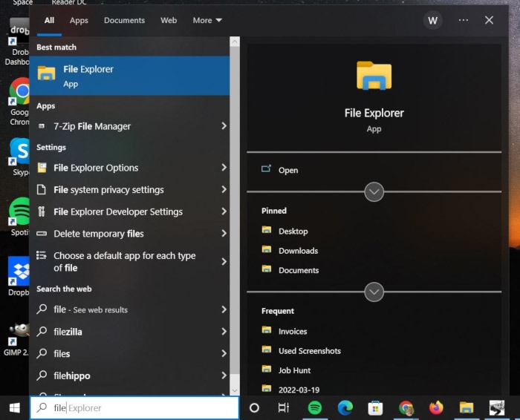Open pinned Desktop folder
520x420 pixels.
pyautogui.click(x=293, y=232)
